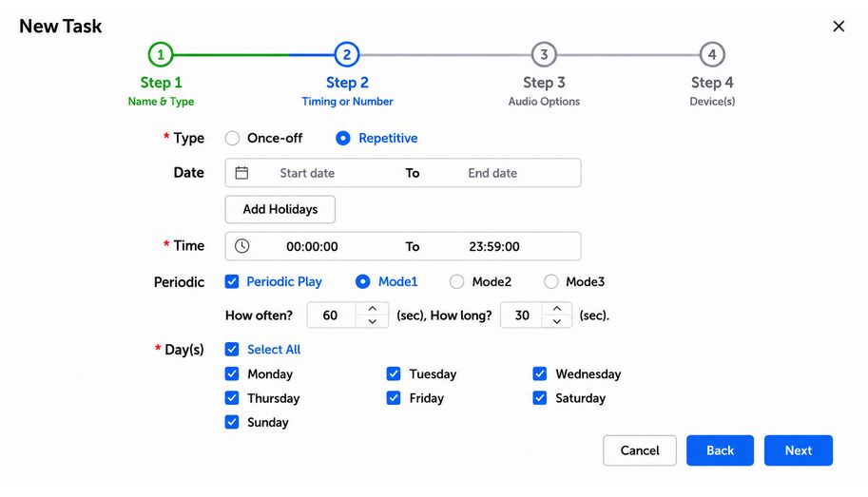Image resolution: width=868 pixels, height=497 pixels.
Task: Uncheck Friday
Action: pos(394,398)
